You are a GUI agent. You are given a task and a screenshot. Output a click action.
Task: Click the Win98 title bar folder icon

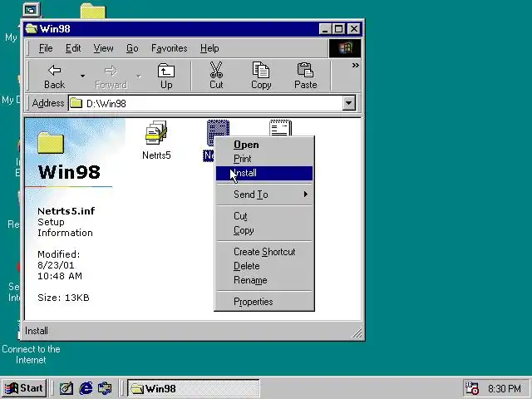[32, 28]
